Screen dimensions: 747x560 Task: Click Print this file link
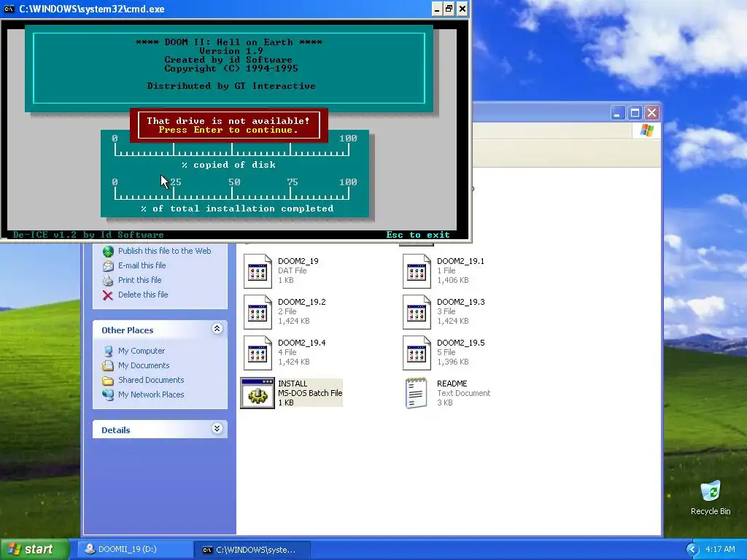pos(139,281)
